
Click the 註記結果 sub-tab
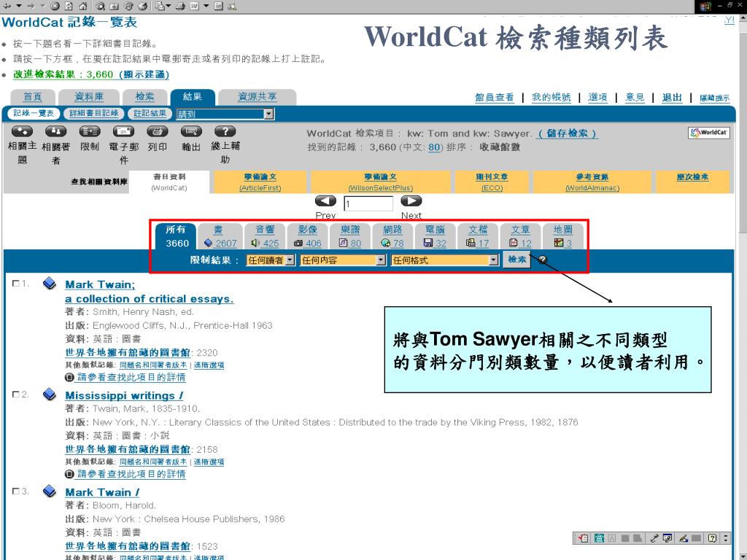pyautogui.click(x=150, y=113)
